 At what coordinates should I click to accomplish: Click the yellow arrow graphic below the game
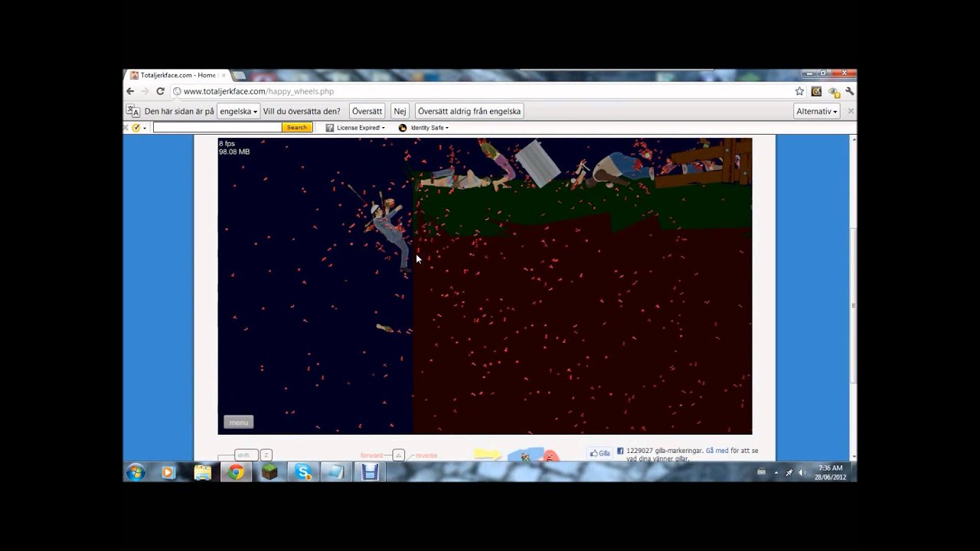[487, 455]
